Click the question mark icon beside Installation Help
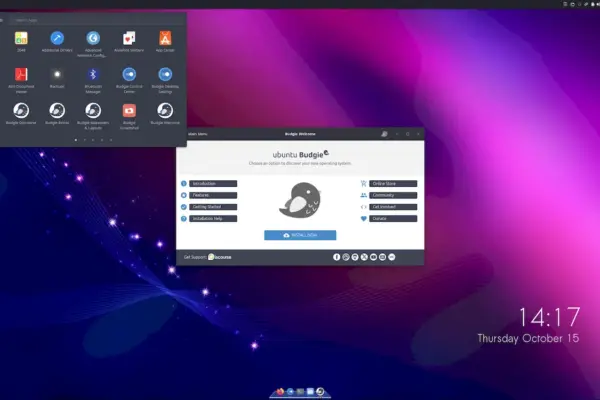The image size is (600, 400). [184, 219]
